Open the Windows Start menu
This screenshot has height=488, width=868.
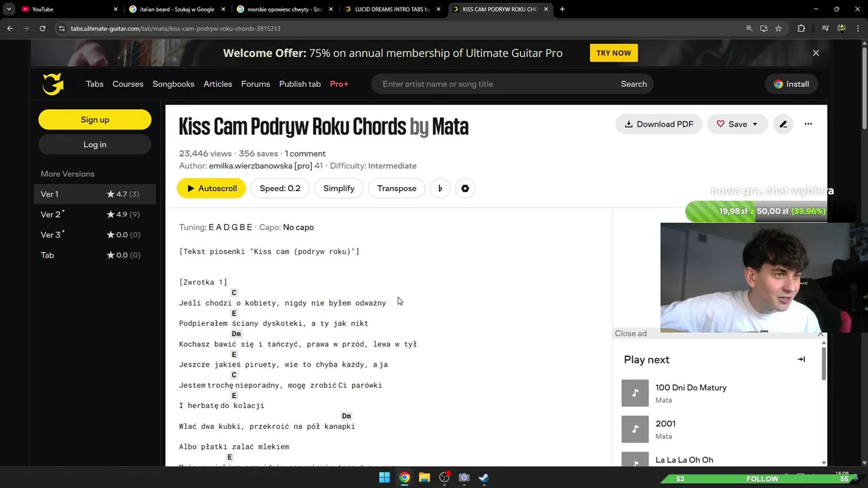click(384, 477)
